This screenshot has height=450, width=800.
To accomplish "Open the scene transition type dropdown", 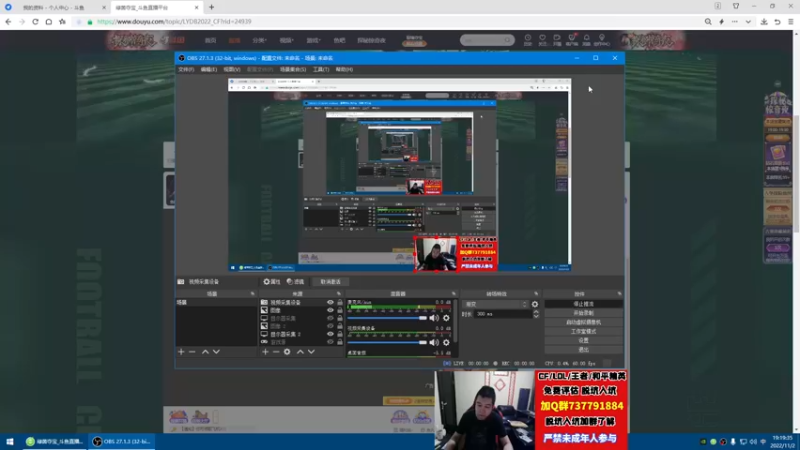I will coord(495,304).
